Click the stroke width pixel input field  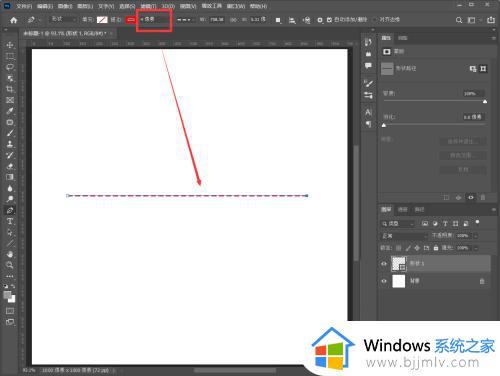[154, 20]
